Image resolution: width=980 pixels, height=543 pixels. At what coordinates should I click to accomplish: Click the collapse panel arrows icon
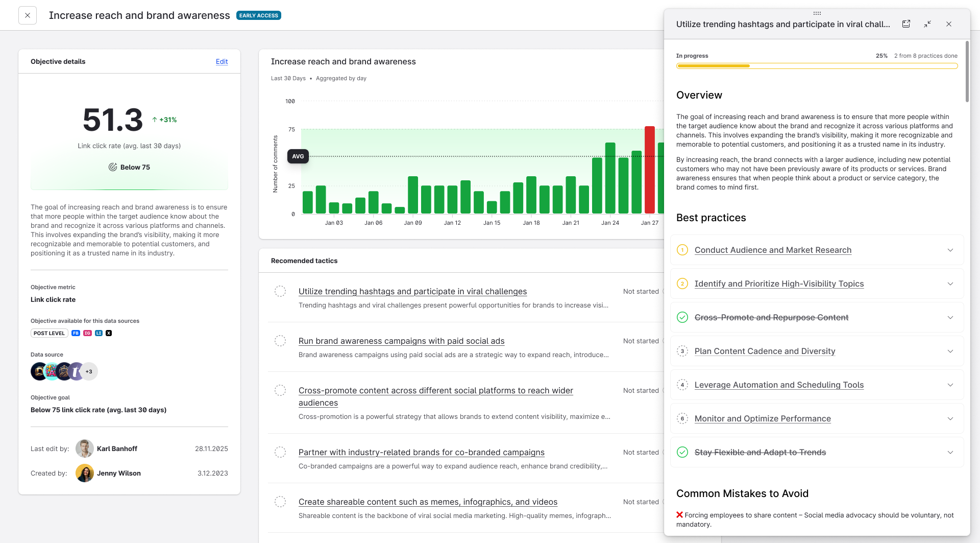927,24
